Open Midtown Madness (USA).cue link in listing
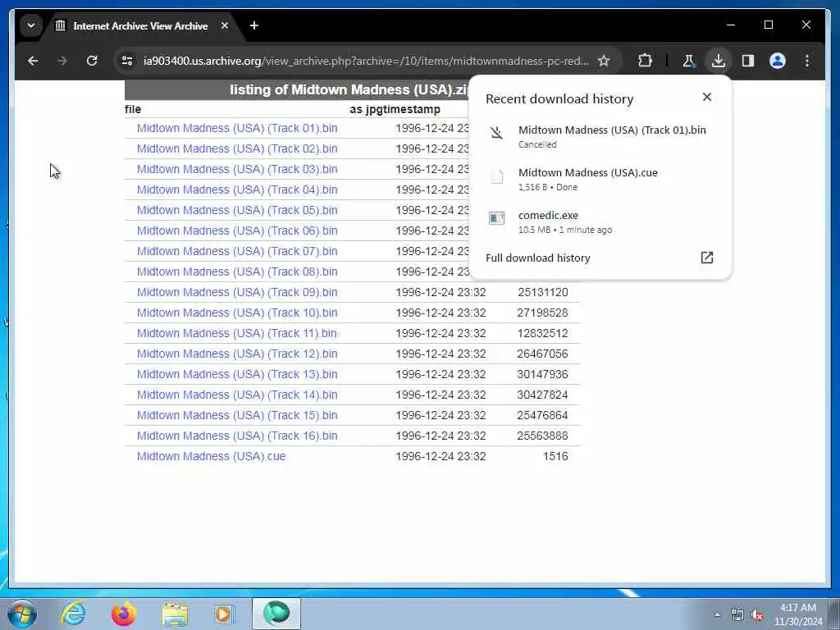This screenshot has height=630, width=840. pyautogui.click(x=211, y=456)
